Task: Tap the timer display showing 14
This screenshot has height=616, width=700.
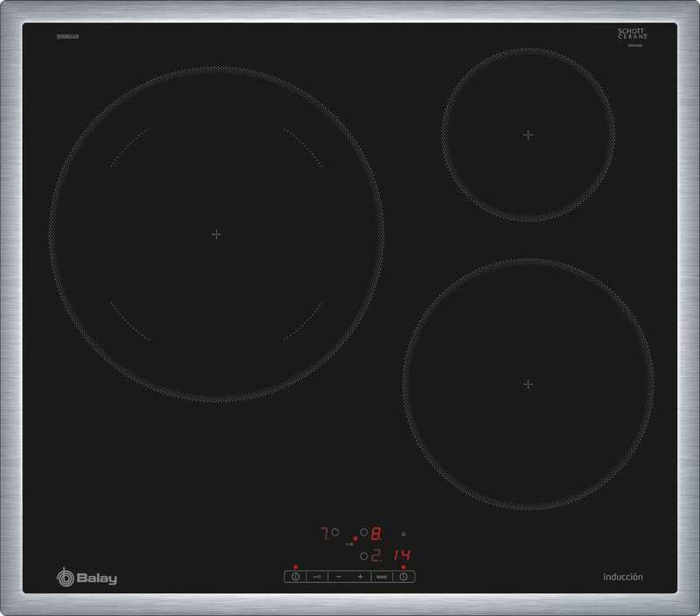Action: click(x=402, y=556)
